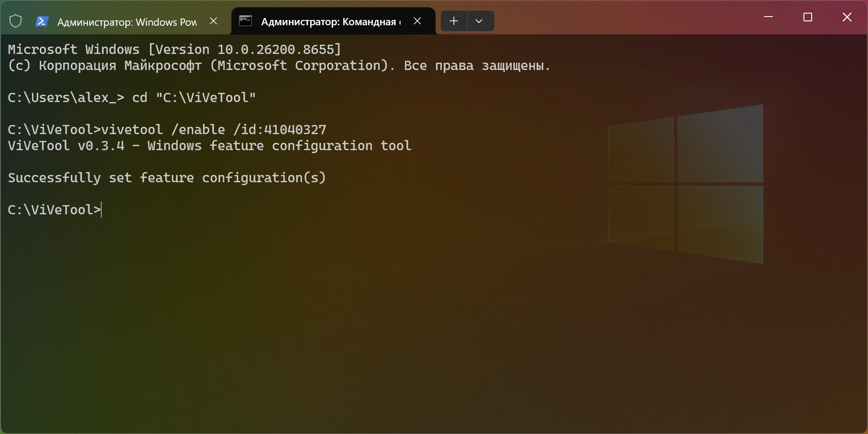Click the Command Prompt tab icon
Viewport: 868px width, 434px height.
tap(246, 21)
